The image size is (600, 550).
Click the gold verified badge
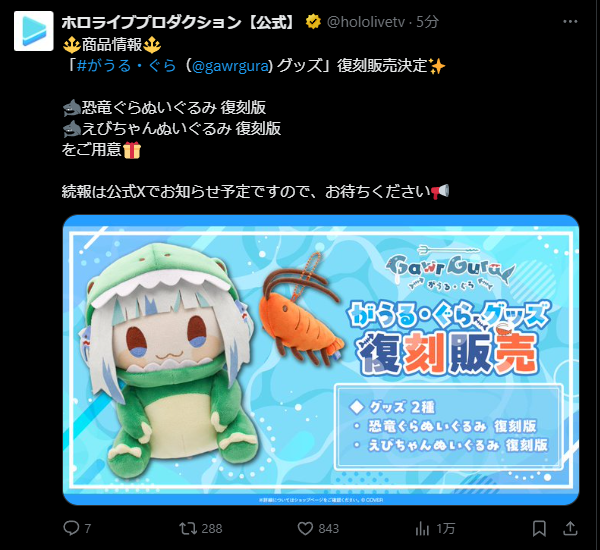pyautogui.click(x=313, y=22)
